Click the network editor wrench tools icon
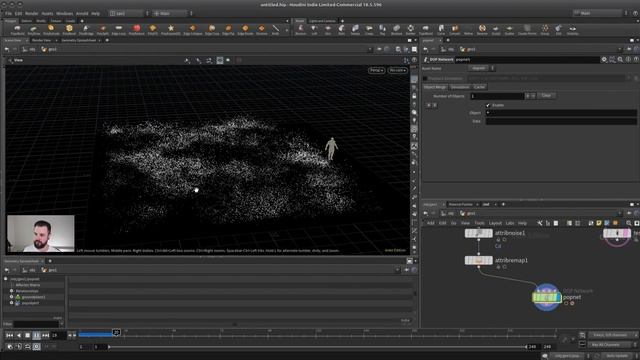640x360 pixels. click(x=540, y=223)
